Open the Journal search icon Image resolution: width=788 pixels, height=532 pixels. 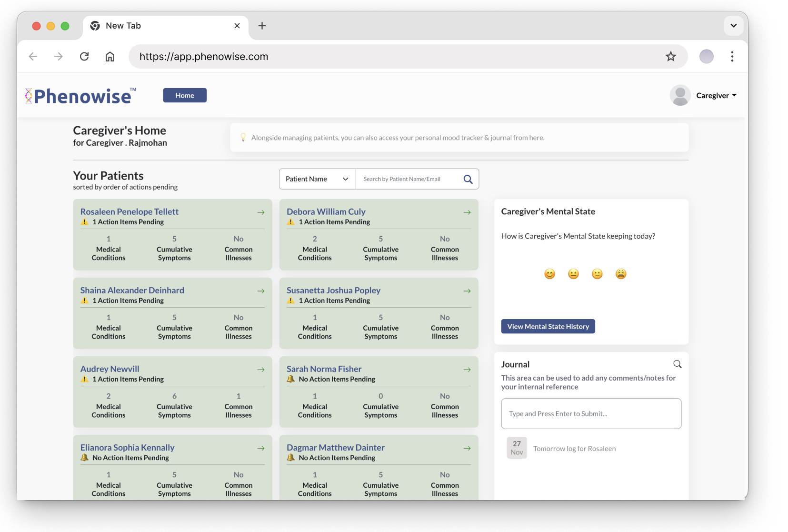tap(677, 364)
